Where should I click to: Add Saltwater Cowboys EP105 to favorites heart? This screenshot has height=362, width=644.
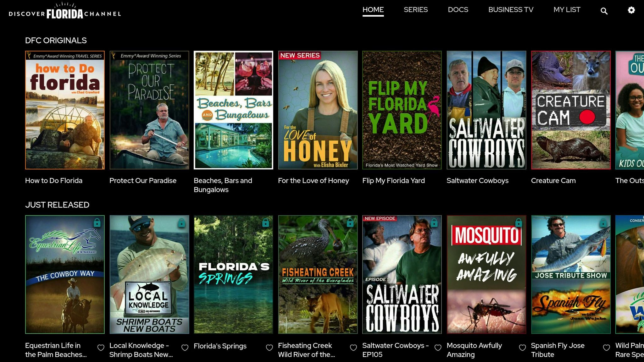(x=438, y=348)
